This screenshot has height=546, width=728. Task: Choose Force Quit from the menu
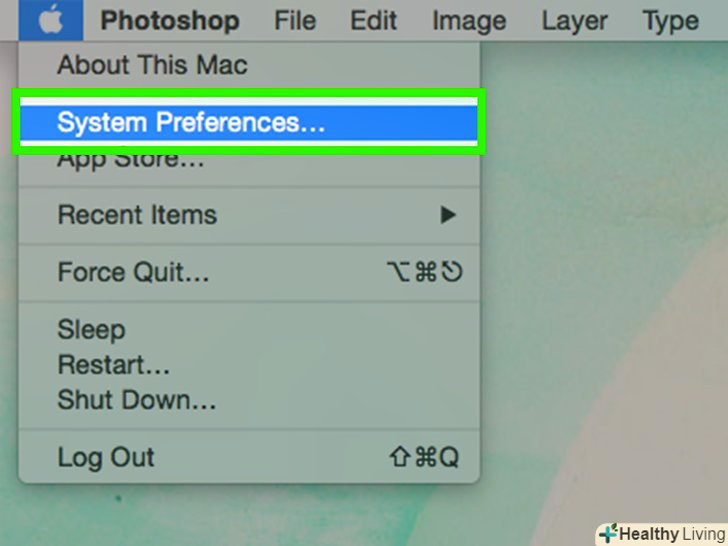click(133, 272)
